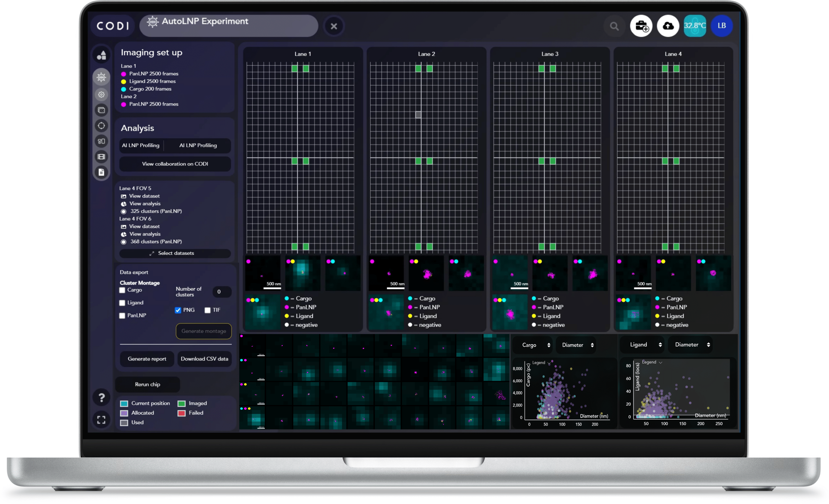The width and height of the screenshot is (829, 504).
Task: Click View collaboration on CODI
Action: (x=175, y=164)
